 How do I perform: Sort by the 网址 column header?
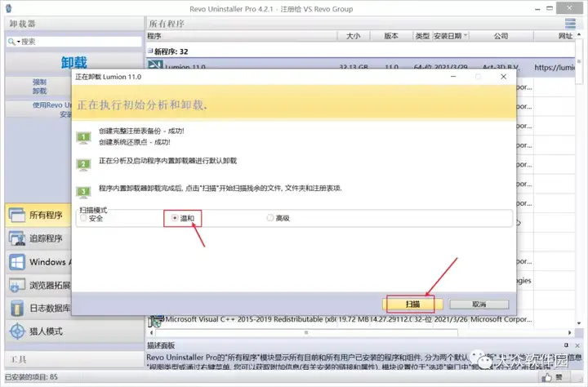(555, 36)
